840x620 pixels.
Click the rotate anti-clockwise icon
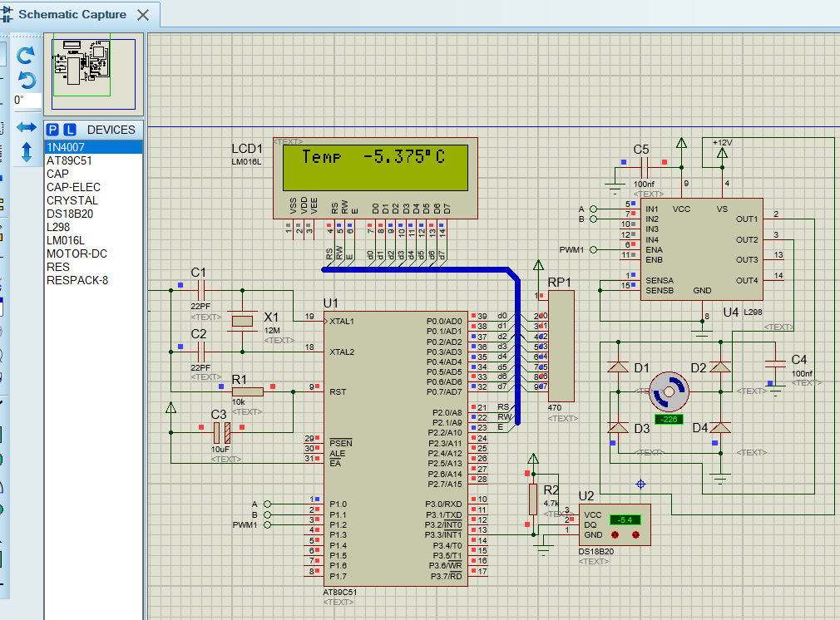pos(27,80)
